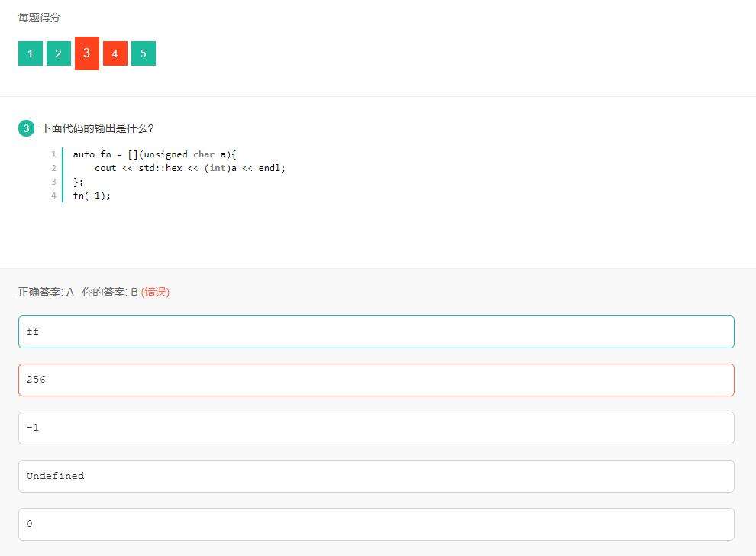Click the 'fn(-1);' code line

[x=92, y=196]
